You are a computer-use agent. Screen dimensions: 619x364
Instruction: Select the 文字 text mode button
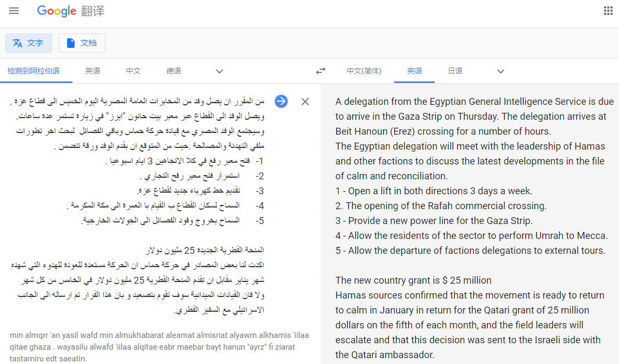28,43
